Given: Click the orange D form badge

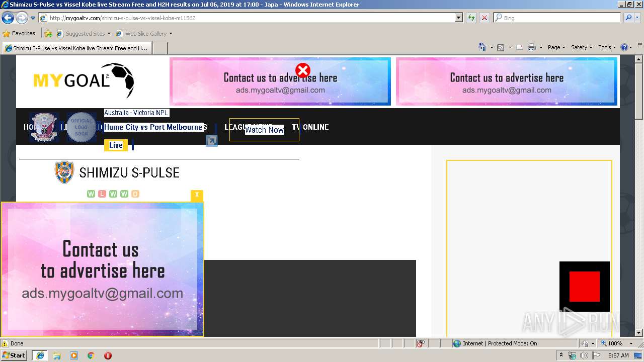Looking at the screenshot, I should [135, 194].
